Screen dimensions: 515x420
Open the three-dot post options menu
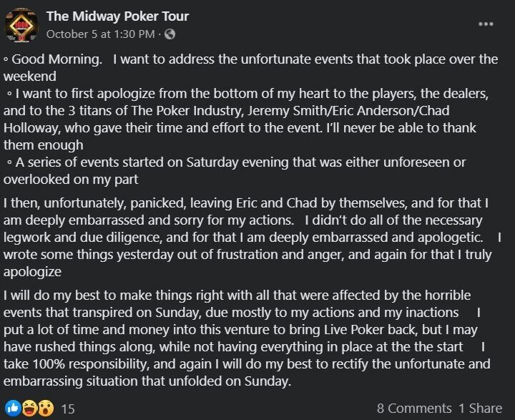(x=486, y=24)
